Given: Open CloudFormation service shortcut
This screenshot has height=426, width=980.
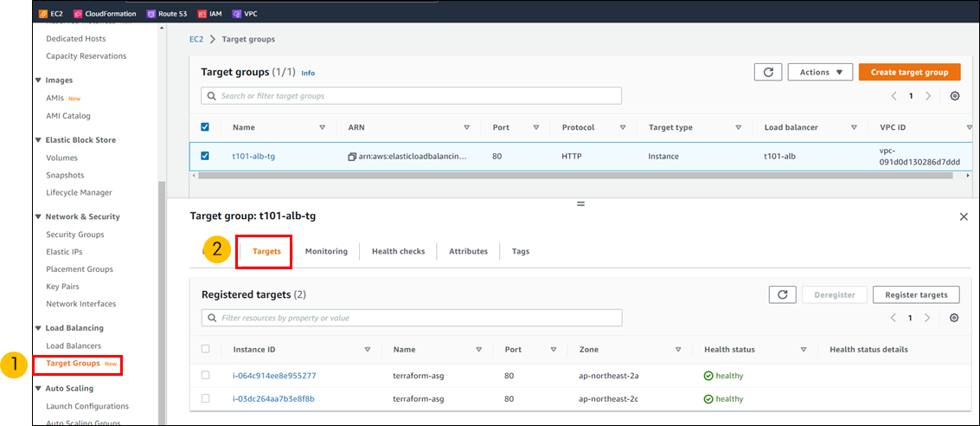Looking at the screenshot, I should [104, 13].
